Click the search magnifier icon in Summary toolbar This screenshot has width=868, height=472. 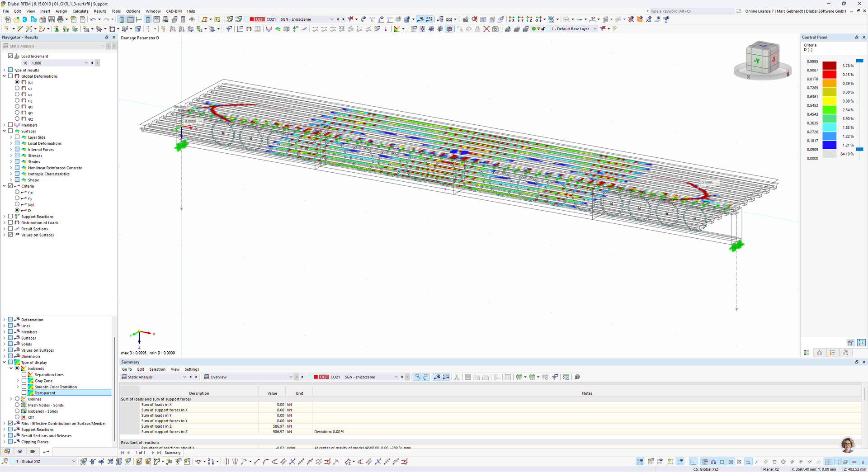tap(577, 377)
